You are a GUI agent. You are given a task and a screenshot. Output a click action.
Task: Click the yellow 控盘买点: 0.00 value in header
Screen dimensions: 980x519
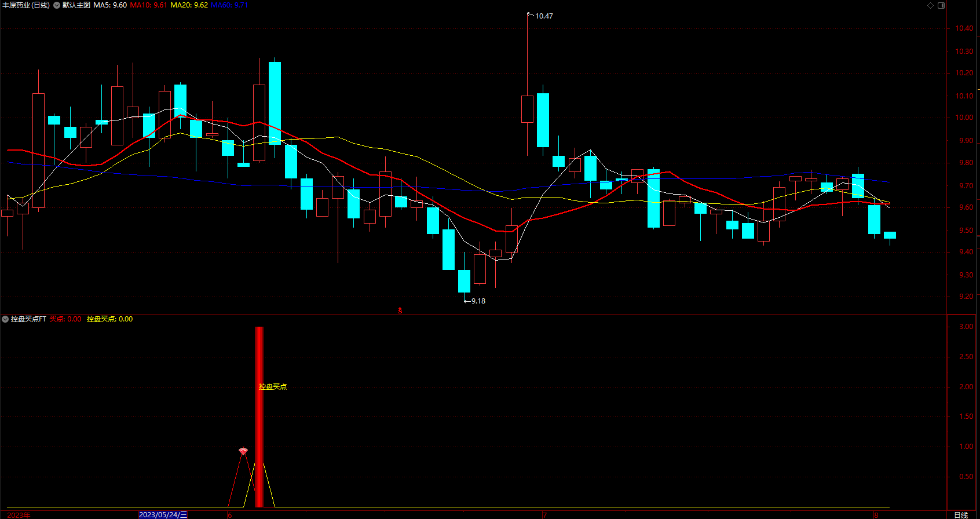pos(109,319)
